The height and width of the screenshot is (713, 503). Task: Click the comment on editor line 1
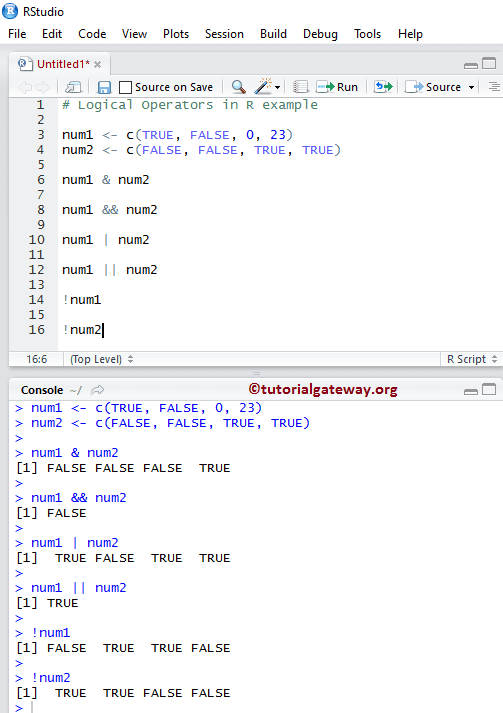pos(190,105)
